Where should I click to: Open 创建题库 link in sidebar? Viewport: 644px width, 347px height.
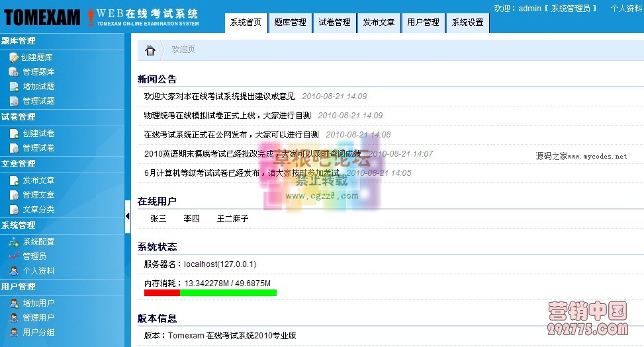pyautogui.click(x=37, y=58)
